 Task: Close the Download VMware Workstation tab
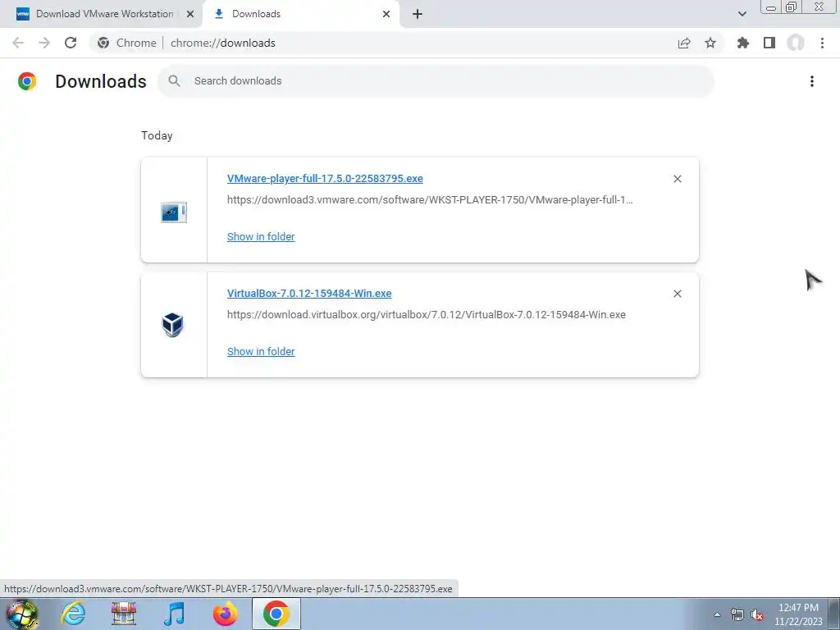coord(190,14)
